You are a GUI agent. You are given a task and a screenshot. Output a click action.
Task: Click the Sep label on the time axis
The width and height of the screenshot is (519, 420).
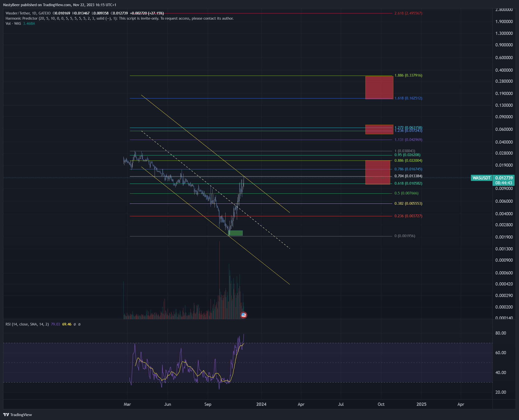click(x=208, y=404)
